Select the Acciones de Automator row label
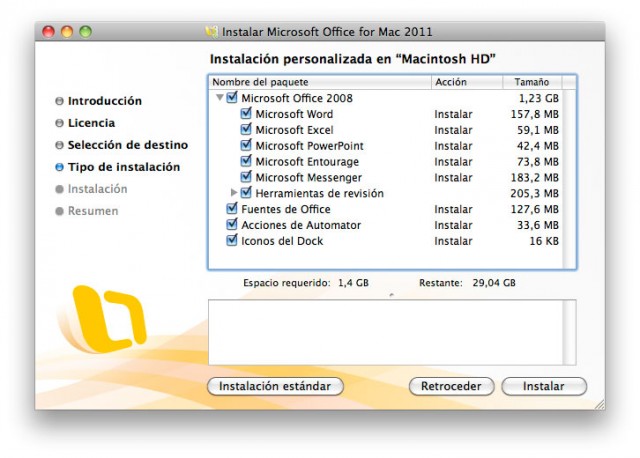 coord(301,225)
